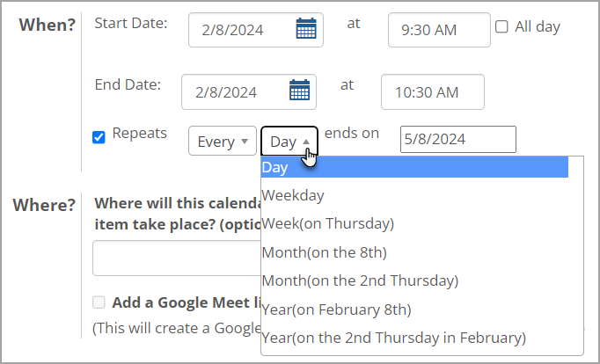Uncheck the Repeats checkbox
Screen dimensions: 600x364
(x=99, y=136)
